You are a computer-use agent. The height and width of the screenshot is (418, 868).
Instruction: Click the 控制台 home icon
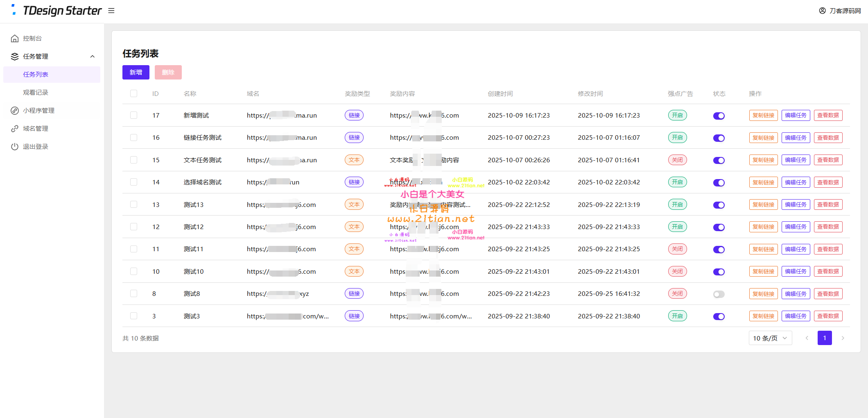point(15,39)
